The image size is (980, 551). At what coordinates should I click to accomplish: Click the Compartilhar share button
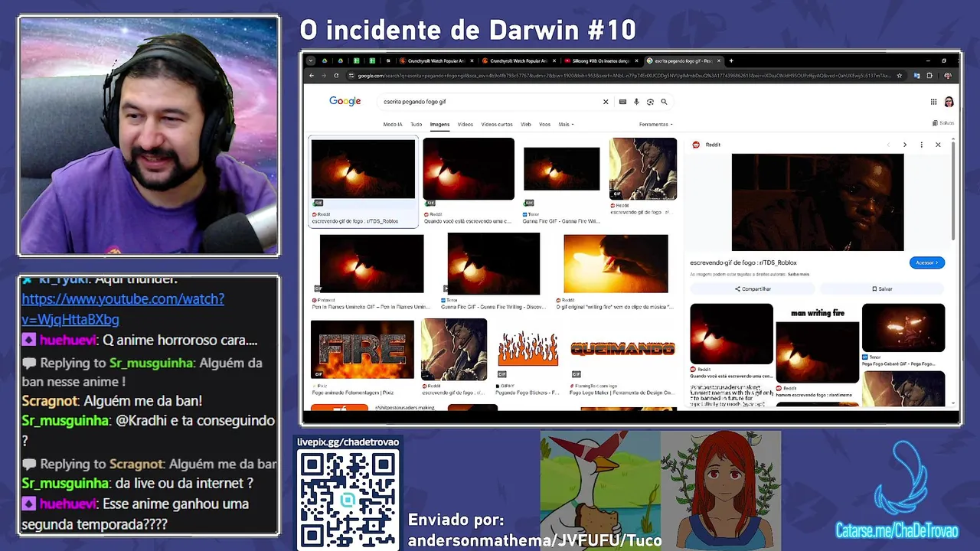(753, 289)
